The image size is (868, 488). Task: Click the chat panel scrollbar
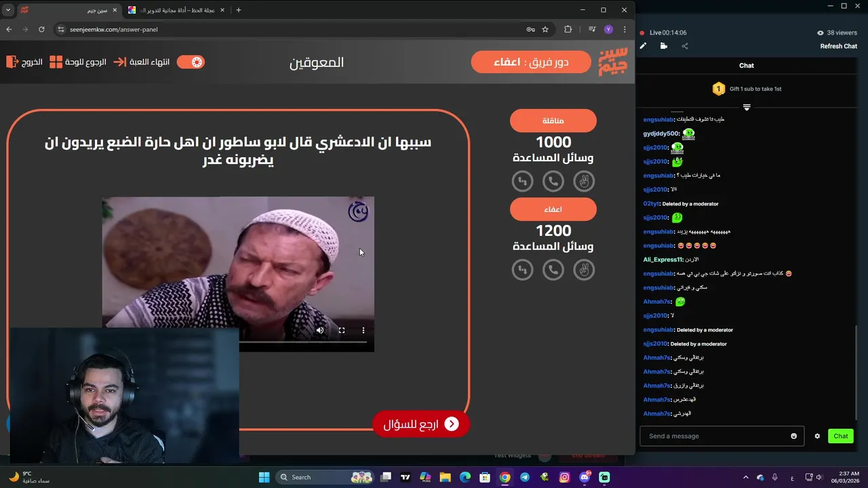coord(857,372)
